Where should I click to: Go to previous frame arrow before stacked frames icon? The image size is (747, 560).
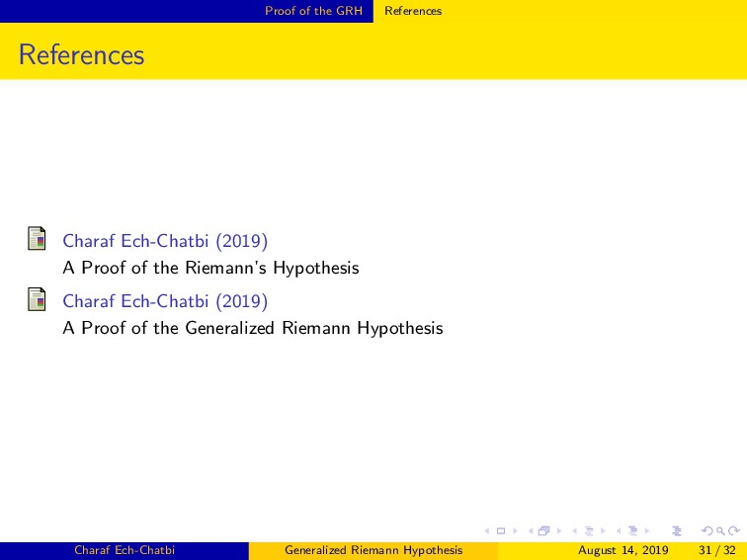tap(531, 531)
